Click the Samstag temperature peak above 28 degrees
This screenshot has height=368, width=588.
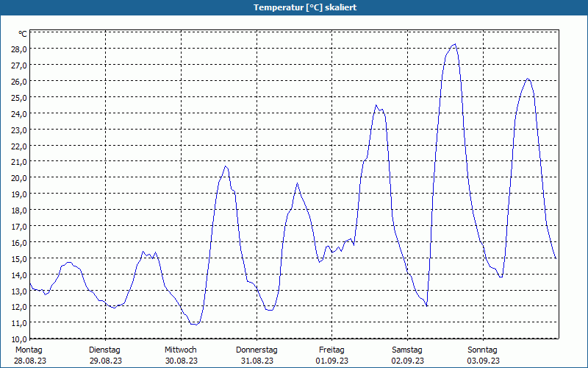[x=455, y=44]
